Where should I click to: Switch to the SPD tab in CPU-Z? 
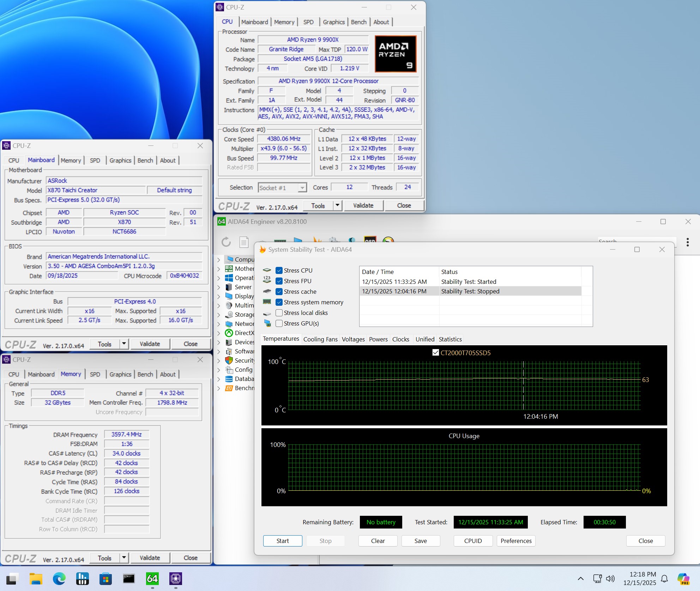click(308, 22)
